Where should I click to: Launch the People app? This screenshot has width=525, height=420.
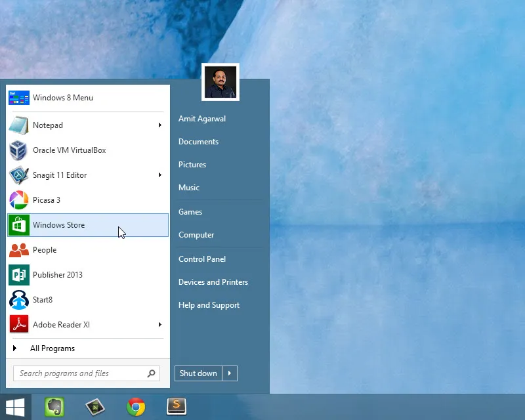click(x=45, y=250)
